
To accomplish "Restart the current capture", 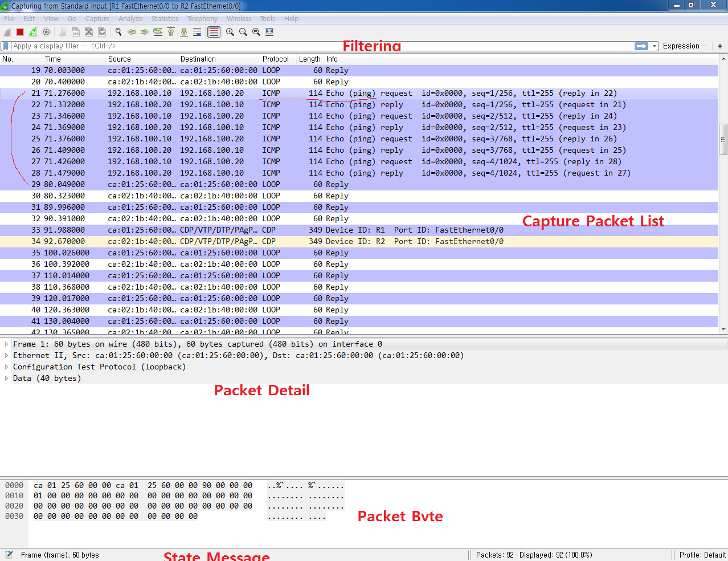I will [33, 32].
